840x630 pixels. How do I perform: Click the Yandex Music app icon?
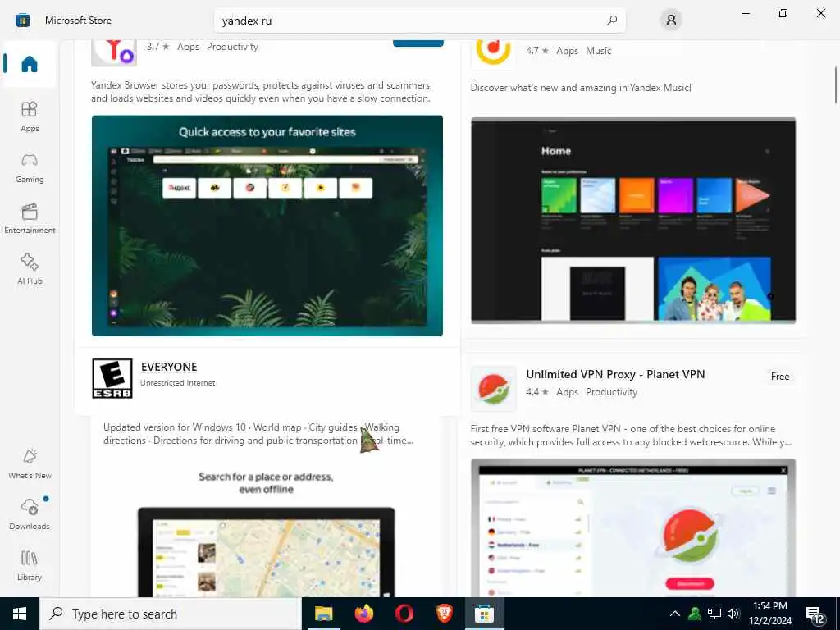(493, 53)
